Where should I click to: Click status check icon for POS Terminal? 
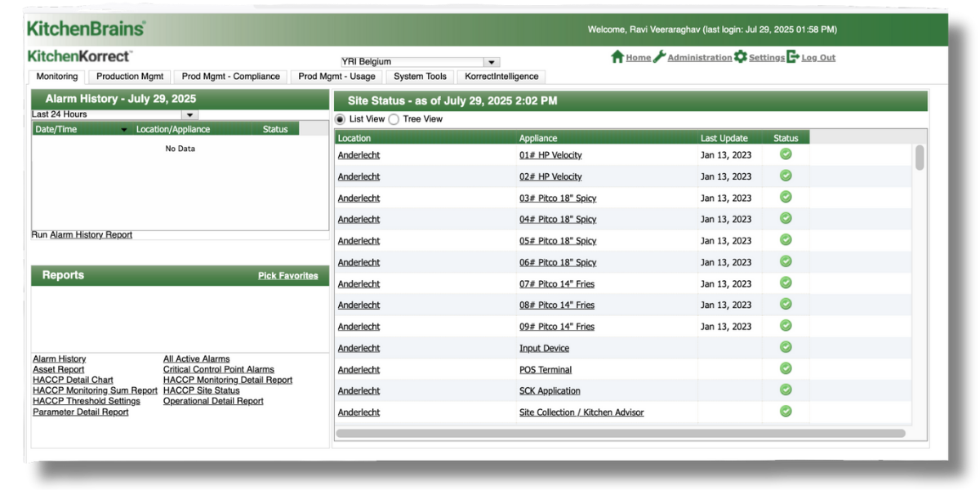(x=786, y=368)
